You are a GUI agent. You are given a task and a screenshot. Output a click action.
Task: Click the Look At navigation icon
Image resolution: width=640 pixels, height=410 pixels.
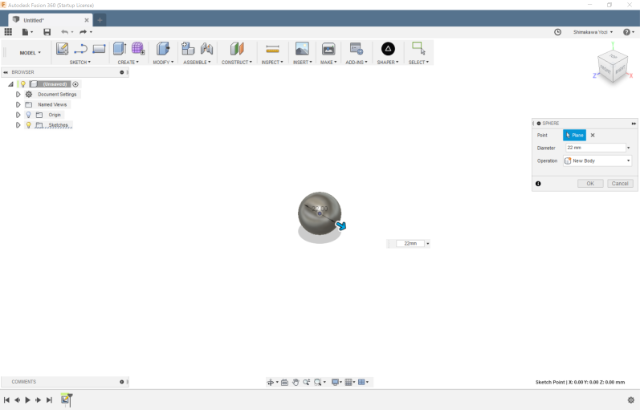pos(284,382)
